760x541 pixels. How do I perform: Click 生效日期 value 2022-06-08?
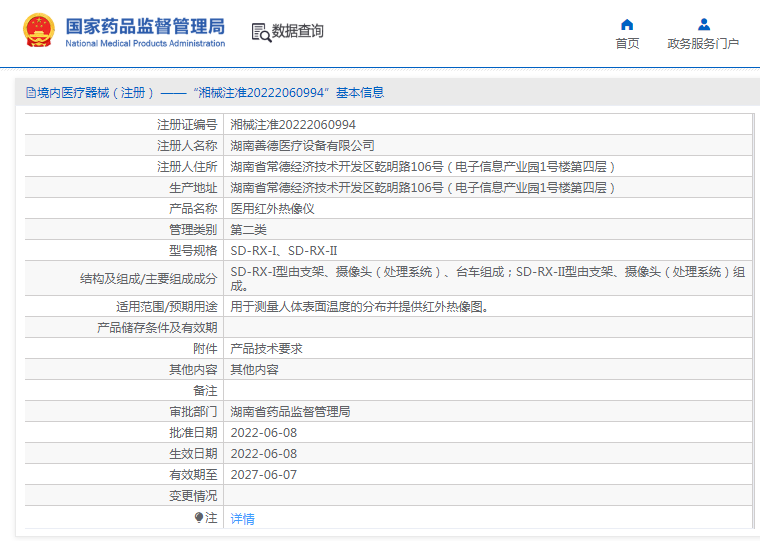pos(264,454)
